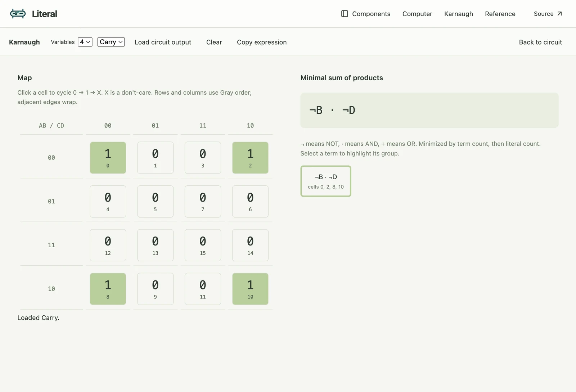Image resolution: width=576 pixels, height=392 pixels.
Task: Go Back to circuit
Action: pos(540,42)
